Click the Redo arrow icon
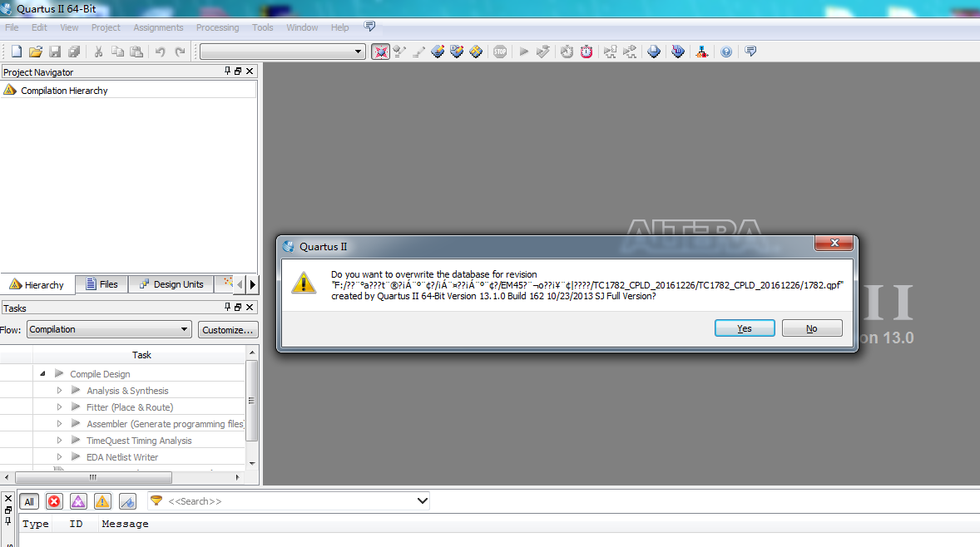 (x=180, y=52)
